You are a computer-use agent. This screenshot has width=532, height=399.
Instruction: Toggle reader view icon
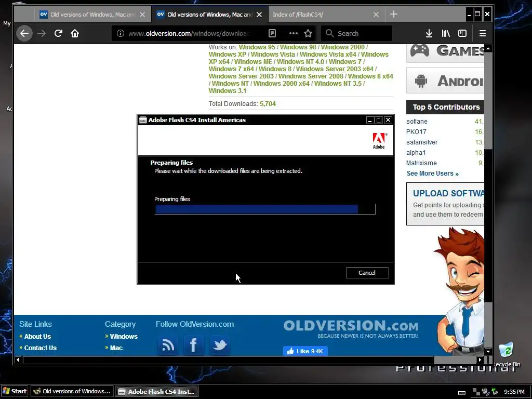pyautogui.click(x=272, y=33)
